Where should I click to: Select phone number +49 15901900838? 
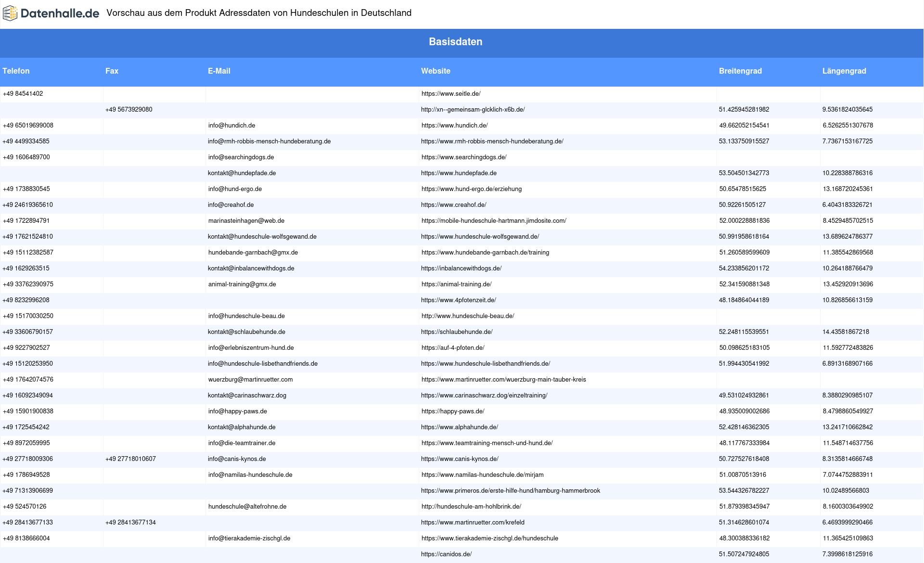pos(28,411)
